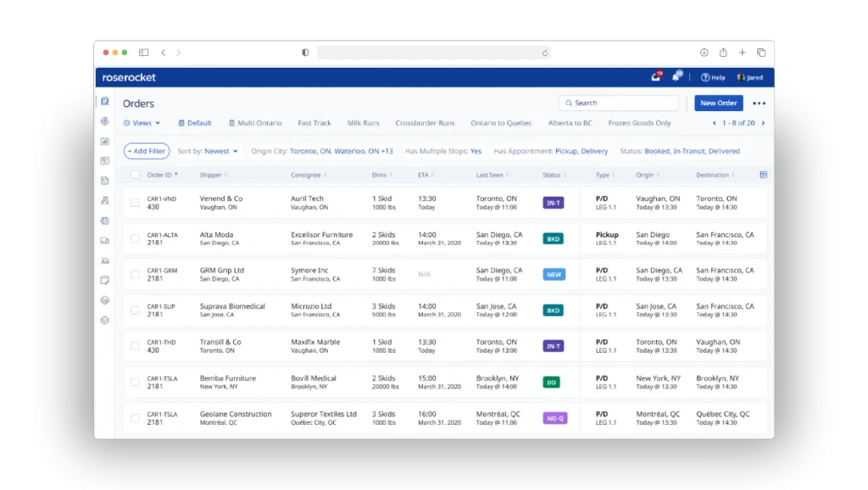The image size is (868, 490).
Task: Open the table column settings icon
Action: coord(764,175)
